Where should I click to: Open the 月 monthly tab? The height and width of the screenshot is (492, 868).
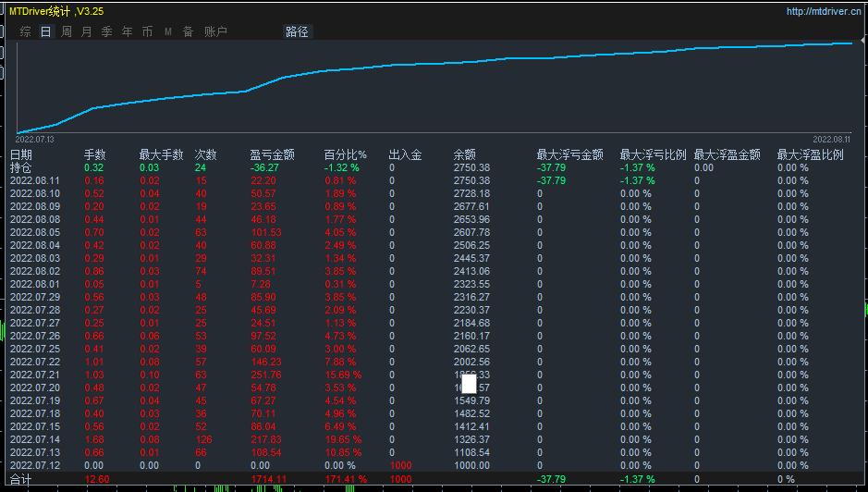(x=86, y=31)
